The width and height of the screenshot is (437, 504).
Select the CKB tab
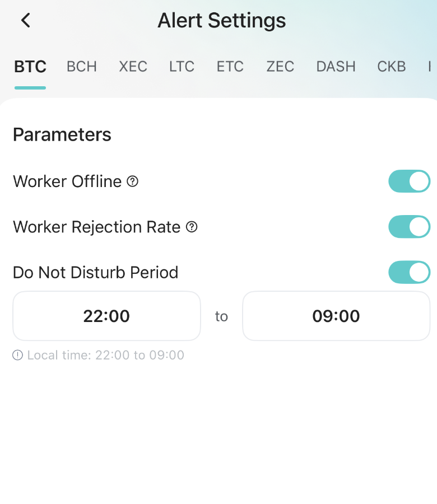pyautogui.click(x=390, y=66)
